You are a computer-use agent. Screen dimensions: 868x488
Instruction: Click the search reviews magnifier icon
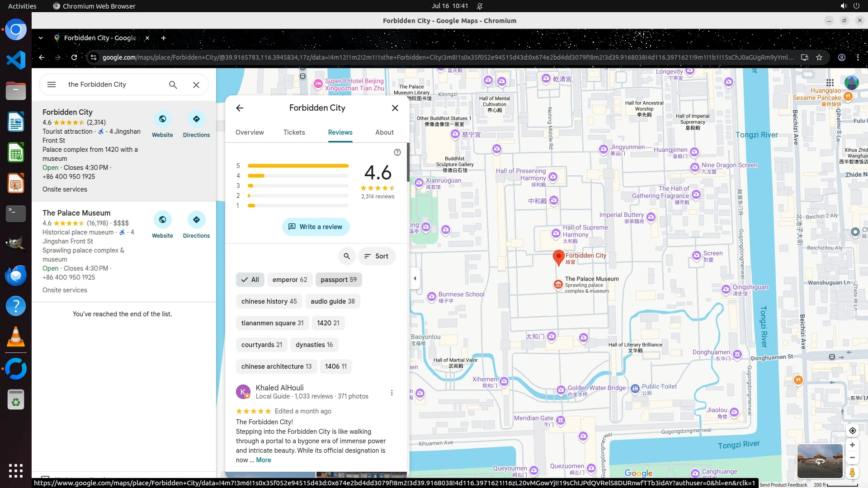click(347, 256)
